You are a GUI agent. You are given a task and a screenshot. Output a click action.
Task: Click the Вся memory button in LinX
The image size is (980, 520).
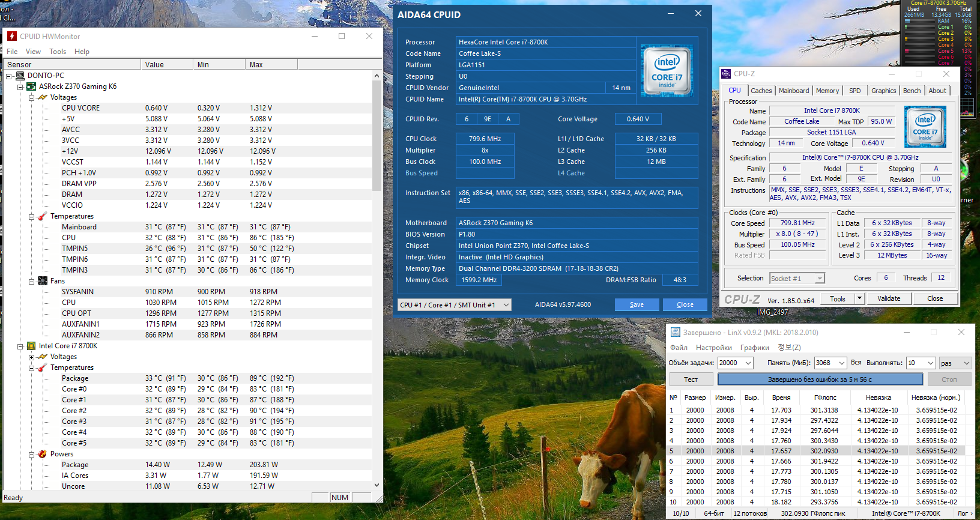(856, 363)
